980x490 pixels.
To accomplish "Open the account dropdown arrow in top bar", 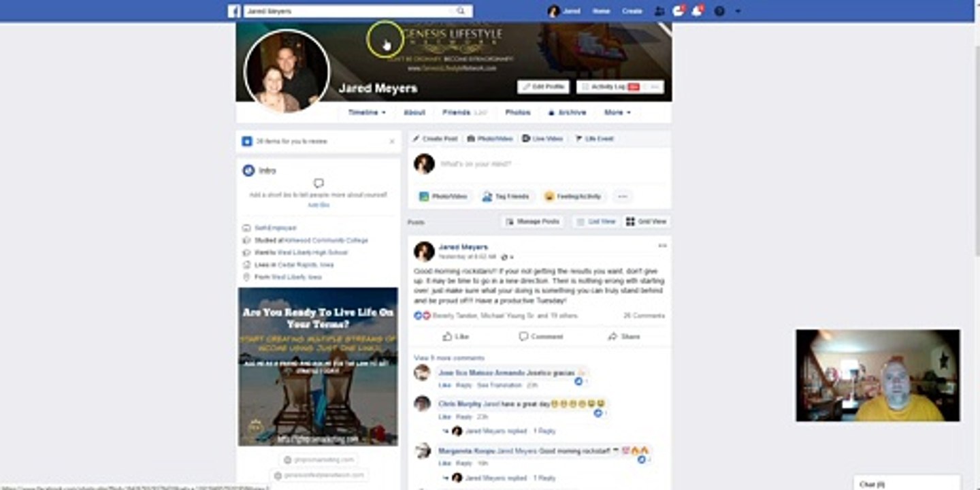I will point(738,11).
